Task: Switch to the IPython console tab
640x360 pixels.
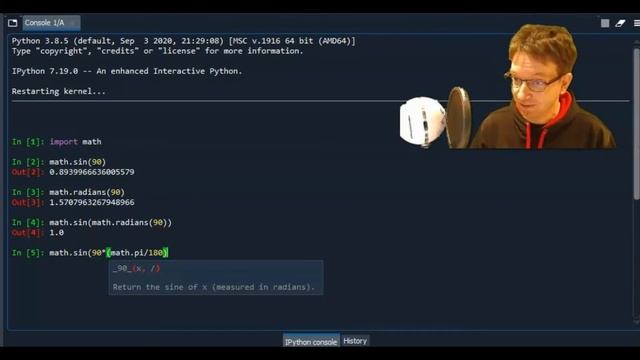Action: pos(311,342)
